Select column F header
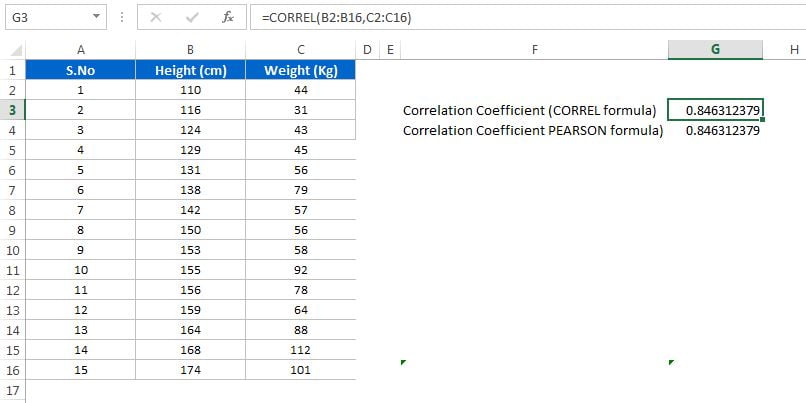Image resolution: width=806 pixels, height=403 pixels. [x=535, y=50]
